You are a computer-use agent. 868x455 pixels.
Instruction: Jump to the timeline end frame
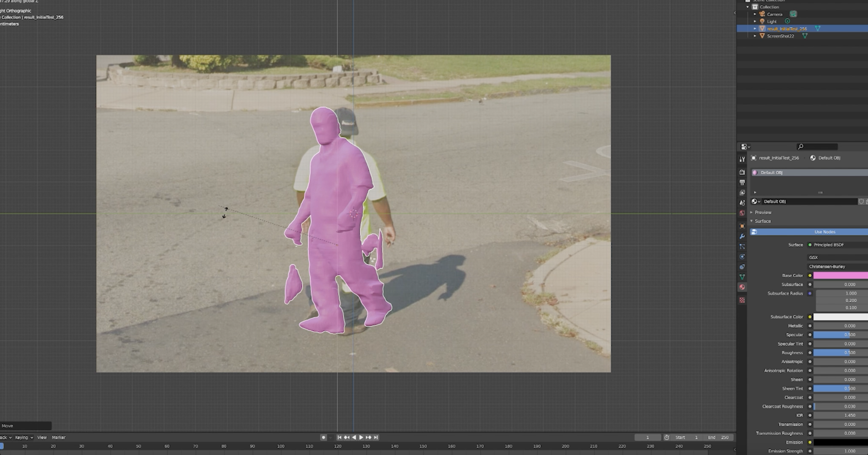point(376,437)
